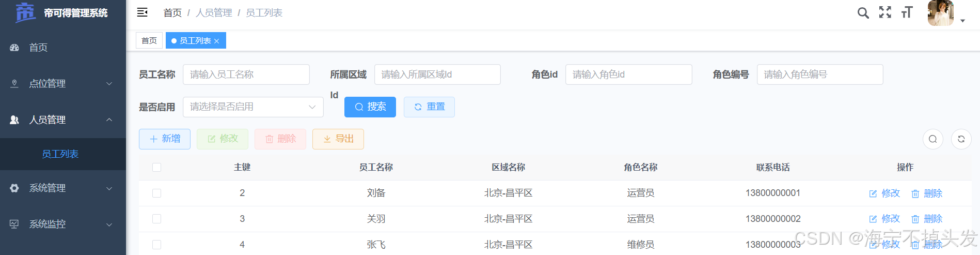Click the 角色名称 column header
980x255 pixels.
click(641, 168)
